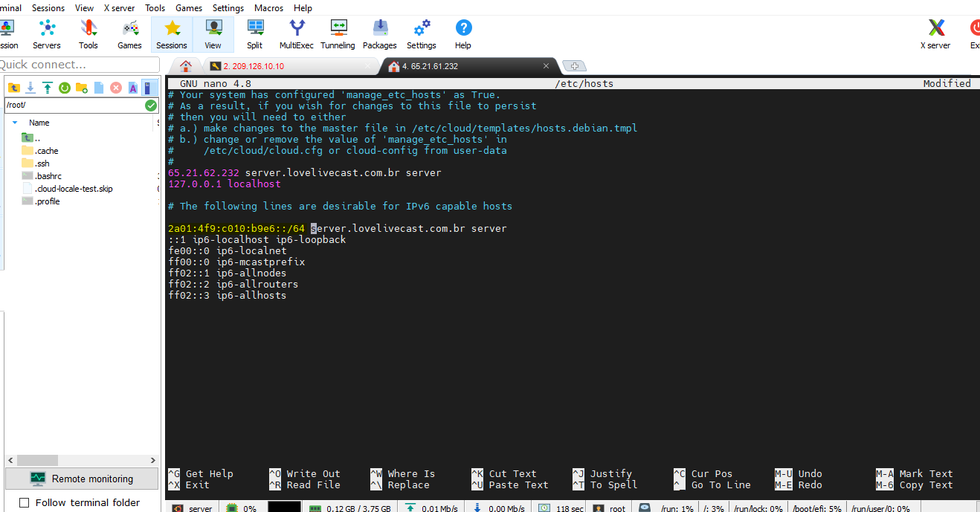Click the 118 sec uptime status

[561, 508]
